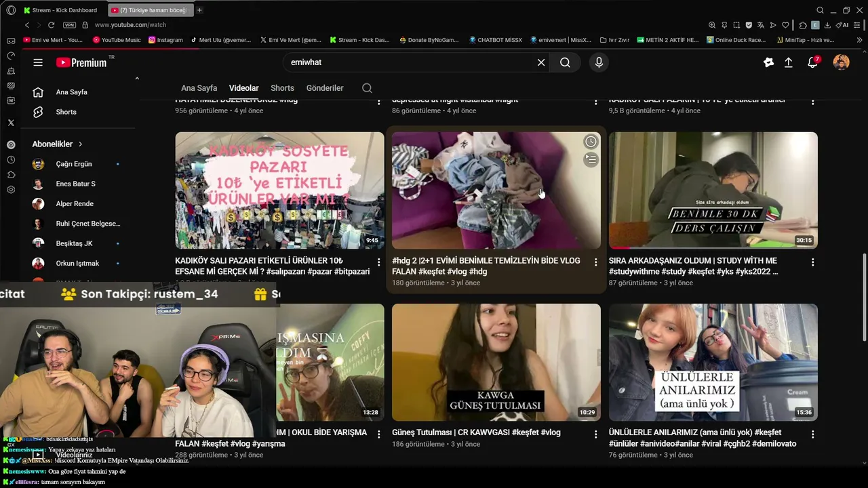The width and height of the screenshot is (868, 488).
Task: Open the Opera sidebar player icon
Action: coord(11,144)
